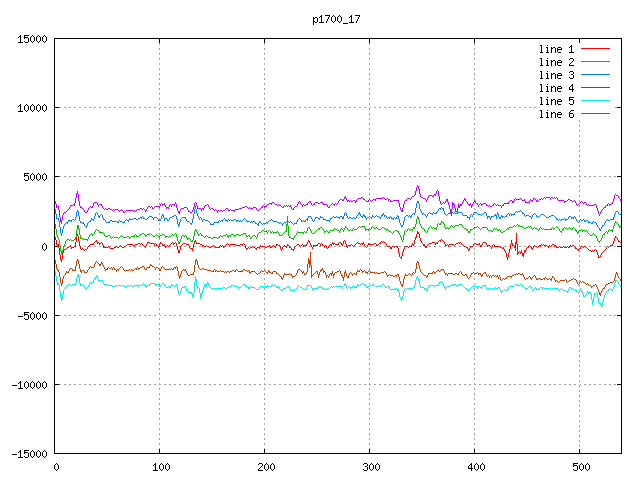Click the blue line 3 legend sample
The width and height of the screenshot is (640, 480).
(595, 75)
